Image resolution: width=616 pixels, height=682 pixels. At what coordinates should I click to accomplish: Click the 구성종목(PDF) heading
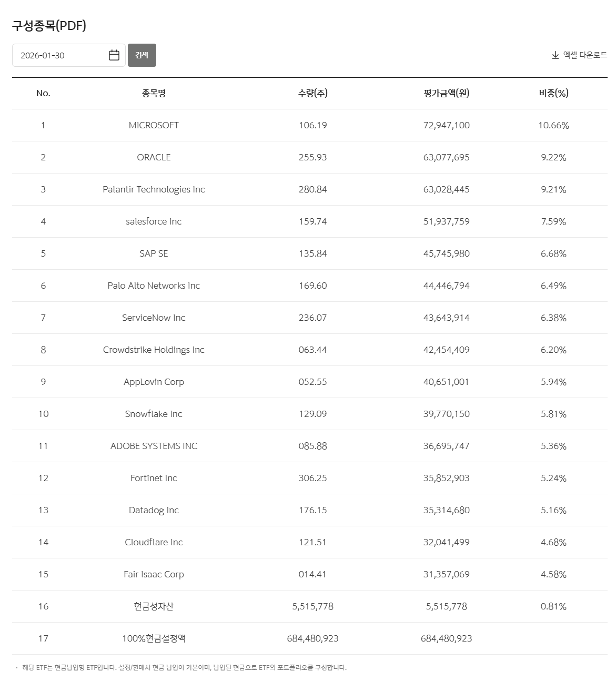click(x=49, y=25)
